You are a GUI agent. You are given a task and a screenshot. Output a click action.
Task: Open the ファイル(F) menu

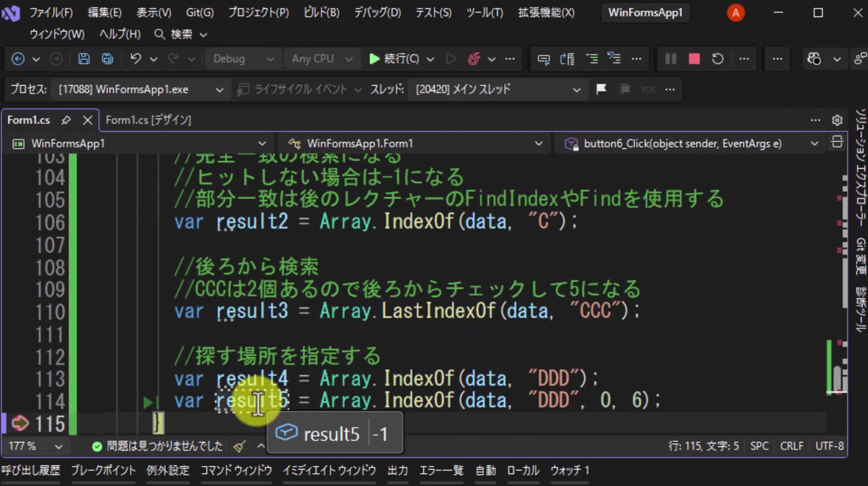[51, 13]
